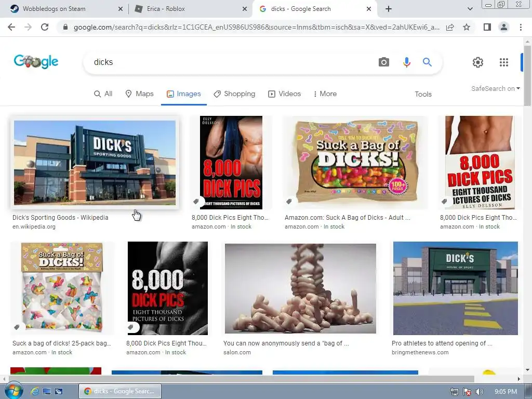Viewport: 532px width, 399px height.
Task: Share this page via the share icon
Action: [450, 27]
